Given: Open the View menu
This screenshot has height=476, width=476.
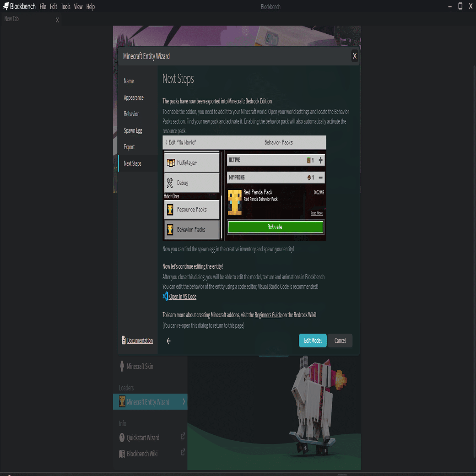Looking at the screenshot, I should (78, 6).
